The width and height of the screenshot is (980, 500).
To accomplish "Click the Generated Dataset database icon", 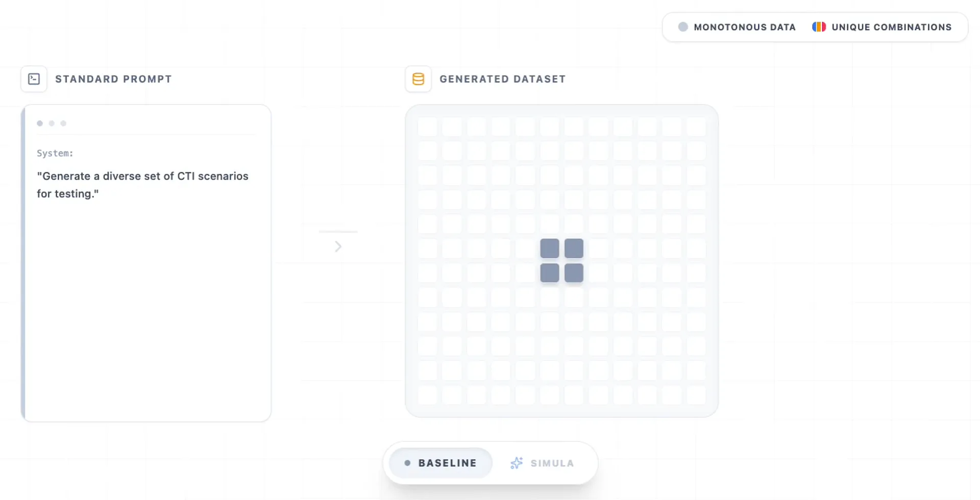I will 418,79.
